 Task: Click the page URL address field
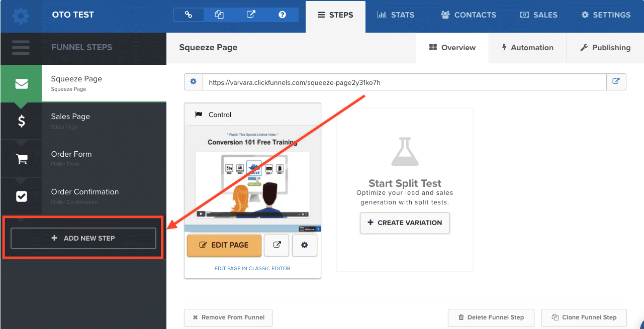[x=405, y=82]
